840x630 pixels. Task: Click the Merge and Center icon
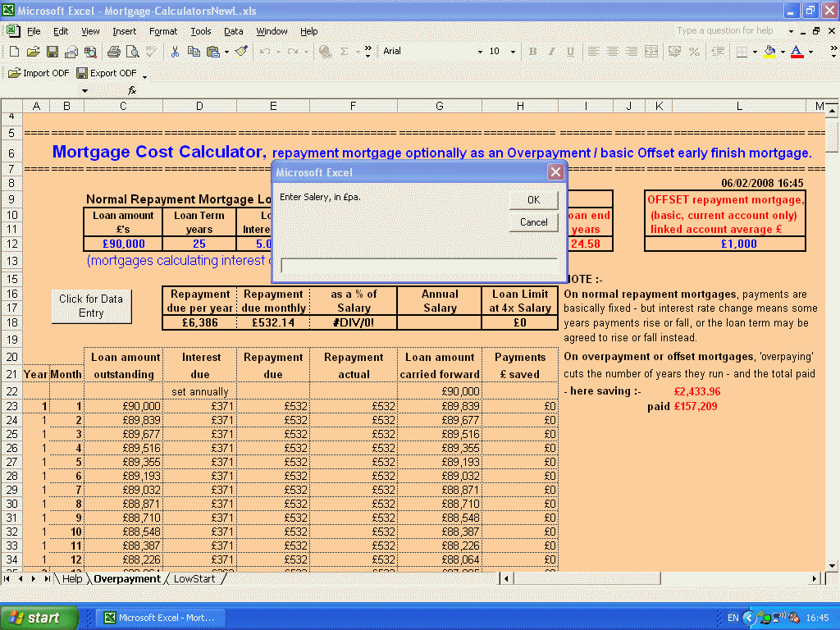coord(651,52)
